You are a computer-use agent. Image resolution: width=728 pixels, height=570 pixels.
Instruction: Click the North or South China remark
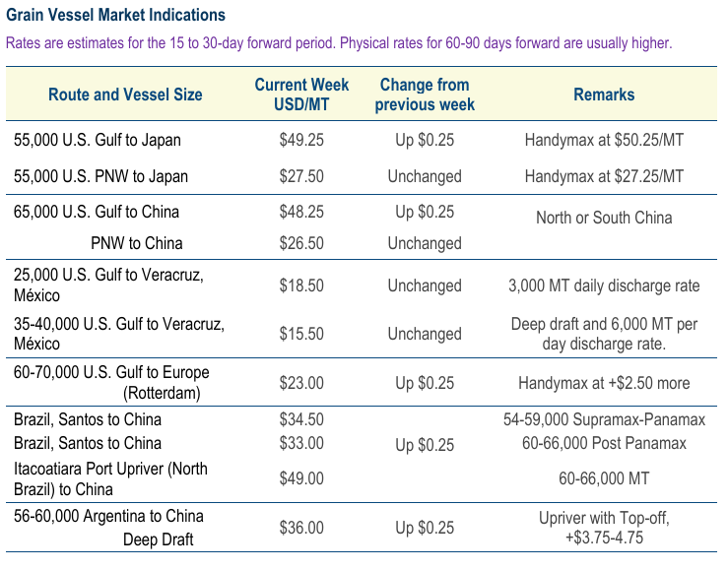604,218
